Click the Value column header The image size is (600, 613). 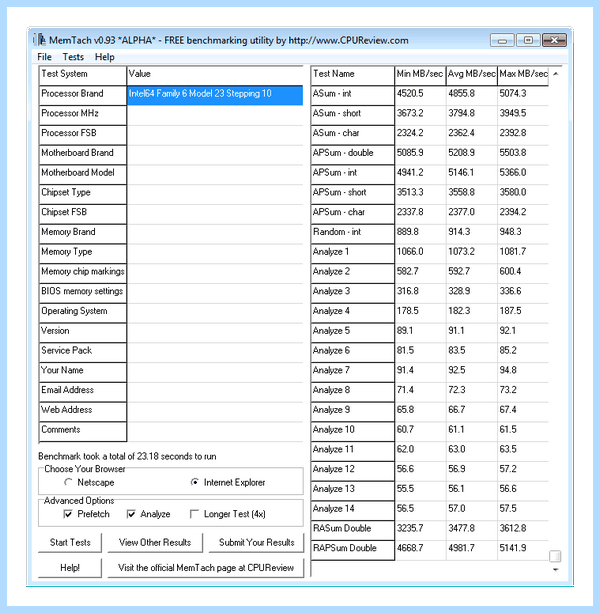pyautogui.click(x=215, y=75)
